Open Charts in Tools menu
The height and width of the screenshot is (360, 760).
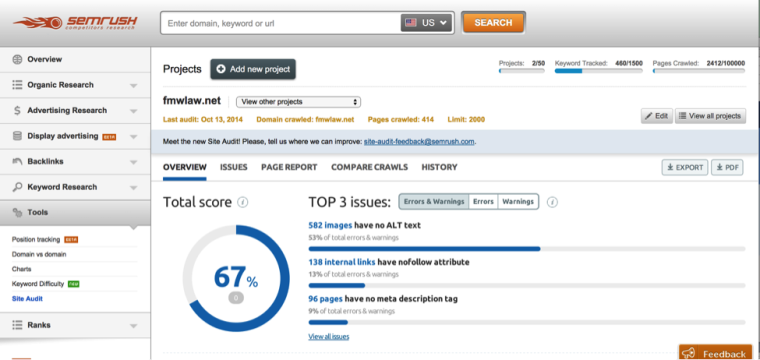[x=21, y=269]
